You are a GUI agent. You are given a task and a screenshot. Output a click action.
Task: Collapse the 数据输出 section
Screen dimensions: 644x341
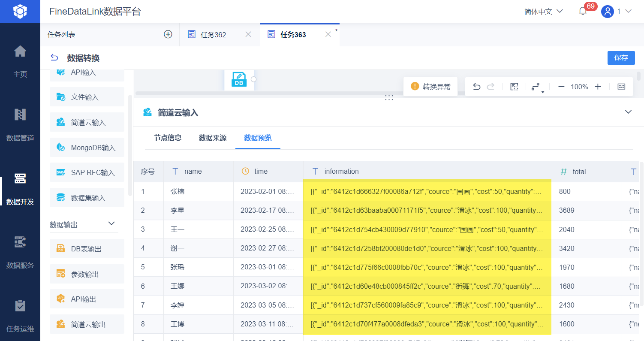coord(111,223)
